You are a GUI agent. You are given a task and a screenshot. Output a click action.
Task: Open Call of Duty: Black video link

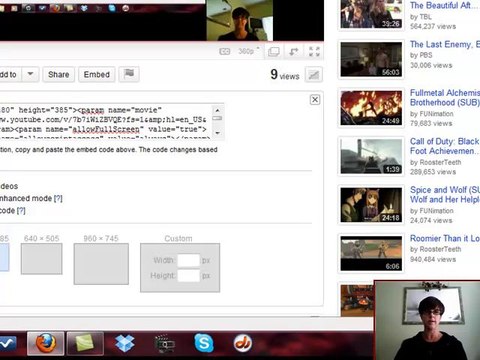pyautogui.click(x=445, y=146)
